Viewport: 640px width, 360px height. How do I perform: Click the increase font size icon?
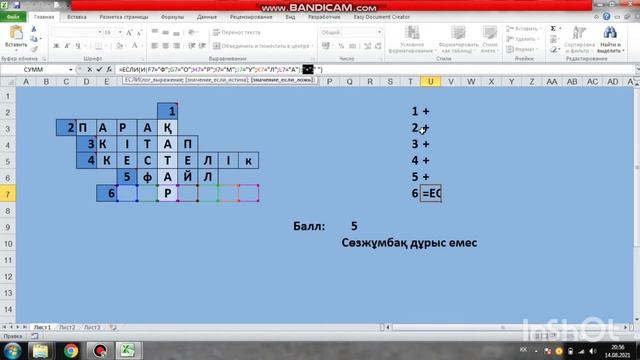pos(129,32)
